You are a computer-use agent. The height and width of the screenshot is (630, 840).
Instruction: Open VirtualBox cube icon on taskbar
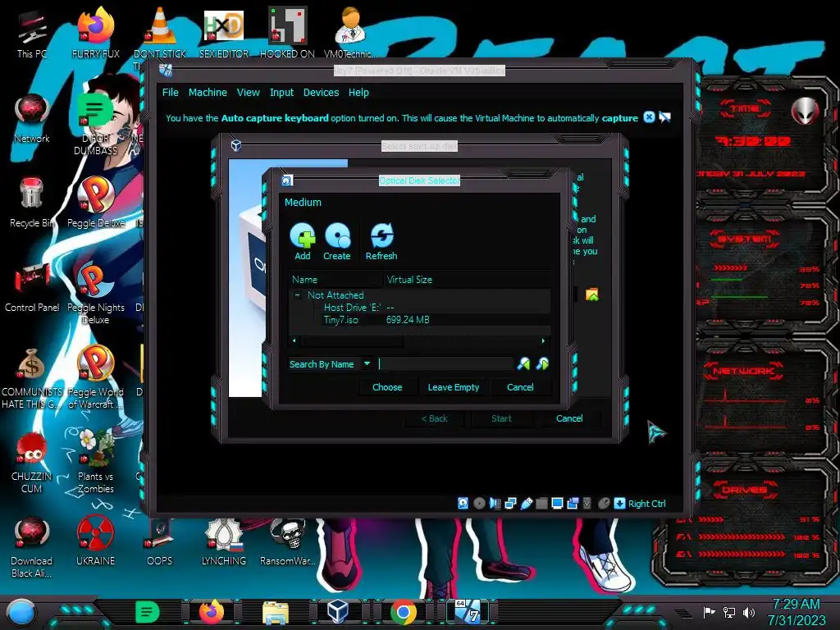tap(337, 611)
